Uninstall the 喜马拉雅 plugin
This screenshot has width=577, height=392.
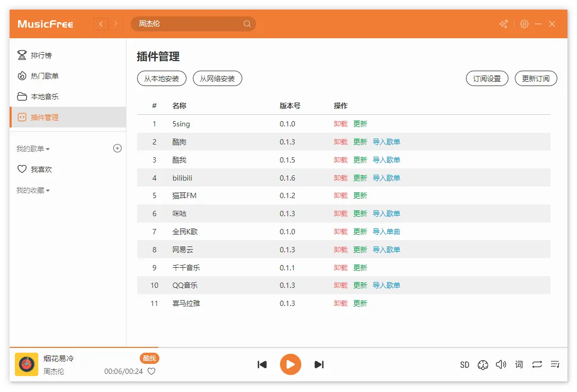[x=341, y=303]
